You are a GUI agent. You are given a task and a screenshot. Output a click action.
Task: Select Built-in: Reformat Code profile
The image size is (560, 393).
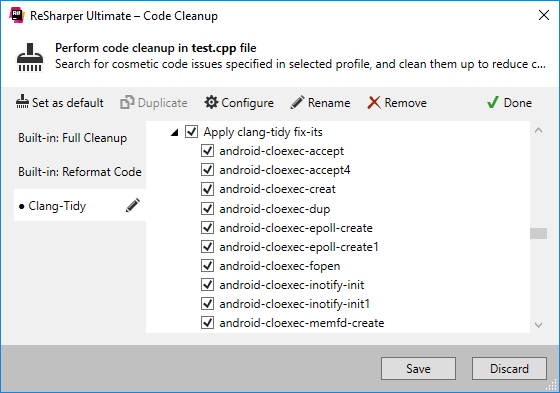80,172
